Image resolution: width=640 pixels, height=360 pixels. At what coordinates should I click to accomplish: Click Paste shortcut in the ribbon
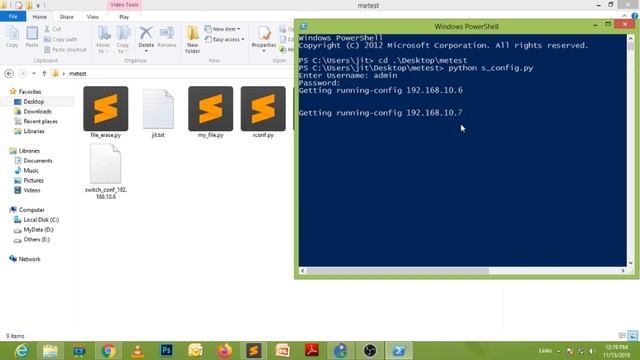65,50
